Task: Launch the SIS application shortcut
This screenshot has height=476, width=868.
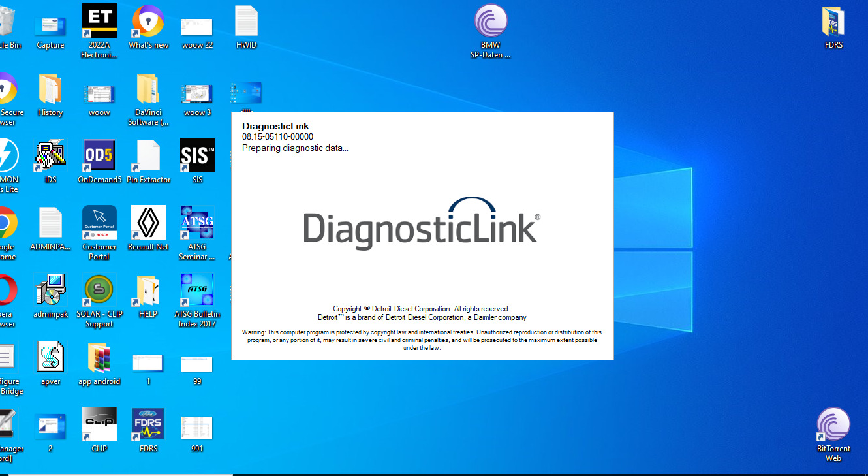Action: pos(197,160)
